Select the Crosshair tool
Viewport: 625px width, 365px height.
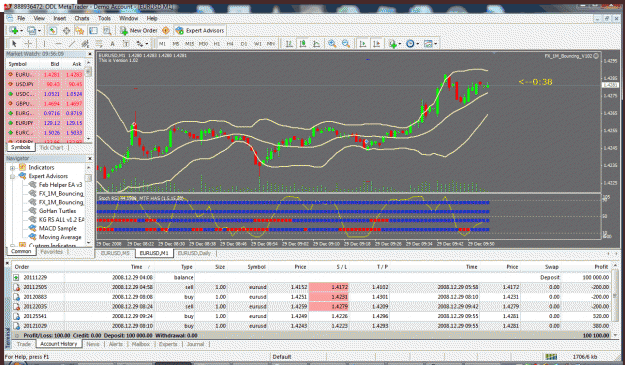(x=28, y=44)
